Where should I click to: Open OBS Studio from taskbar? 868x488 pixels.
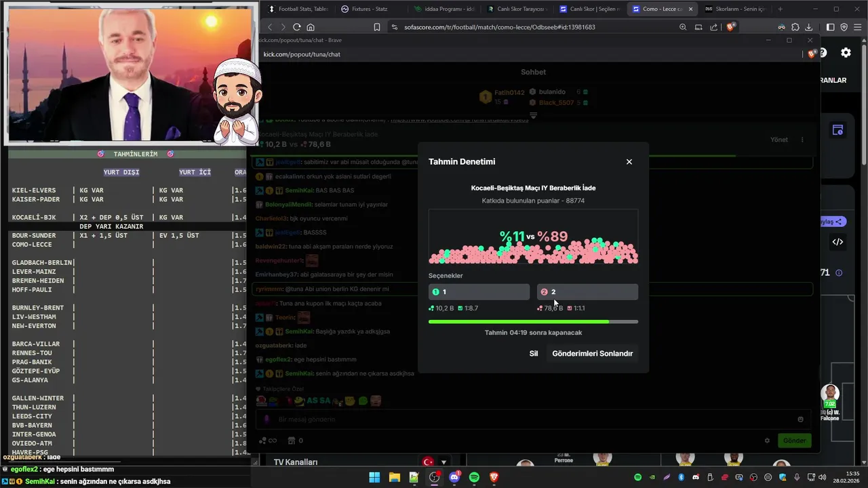pyautogui.click(x=434, y=477)
